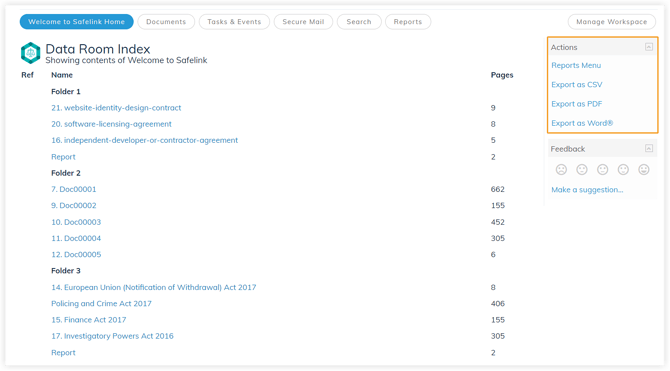Image resolution: width=670 pixels, height=371 pixels.
Task: Click the 406 page count for Policing and Crime Act
Action: tap(498, 303)
